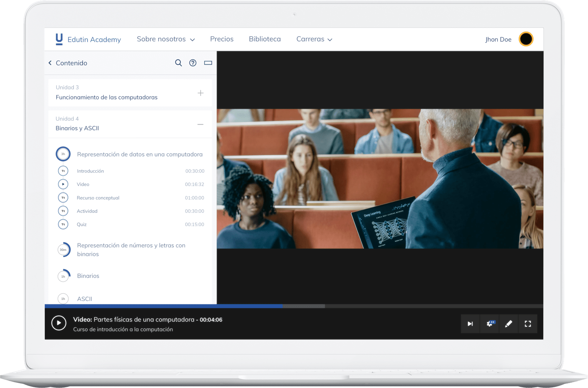Click the Introducción text-type icon
The image size is (588, 388).
click(63, 171)
